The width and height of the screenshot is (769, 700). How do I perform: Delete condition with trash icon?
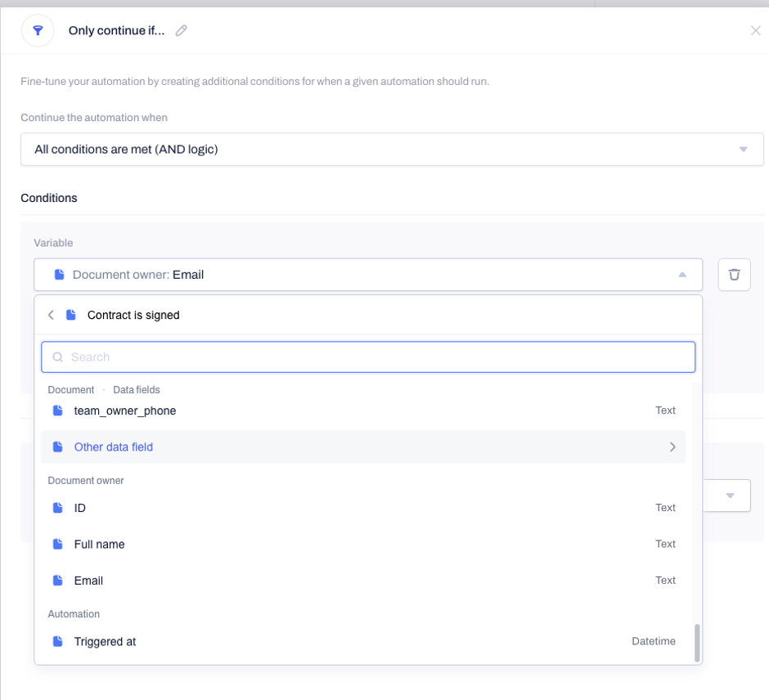click(734, 275)
